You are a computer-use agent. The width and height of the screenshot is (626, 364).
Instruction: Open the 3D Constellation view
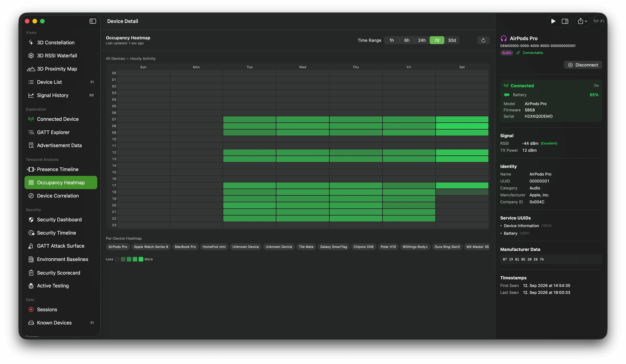tap(61, 42)
